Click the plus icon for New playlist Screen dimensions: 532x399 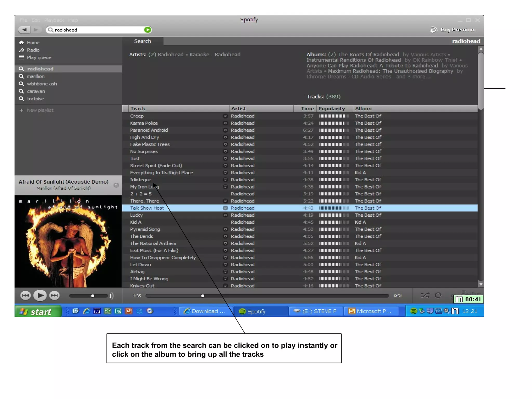coord(21,110)
